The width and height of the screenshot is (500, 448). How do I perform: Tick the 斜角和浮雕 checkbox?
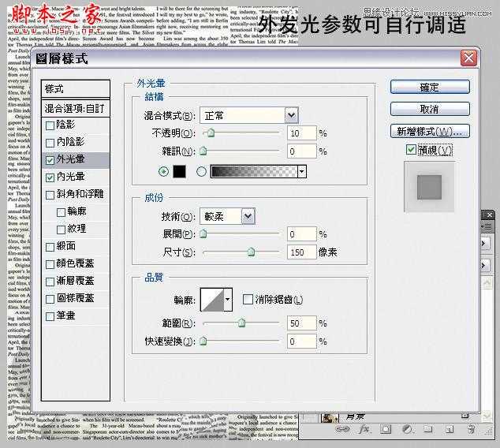(50, 195)
